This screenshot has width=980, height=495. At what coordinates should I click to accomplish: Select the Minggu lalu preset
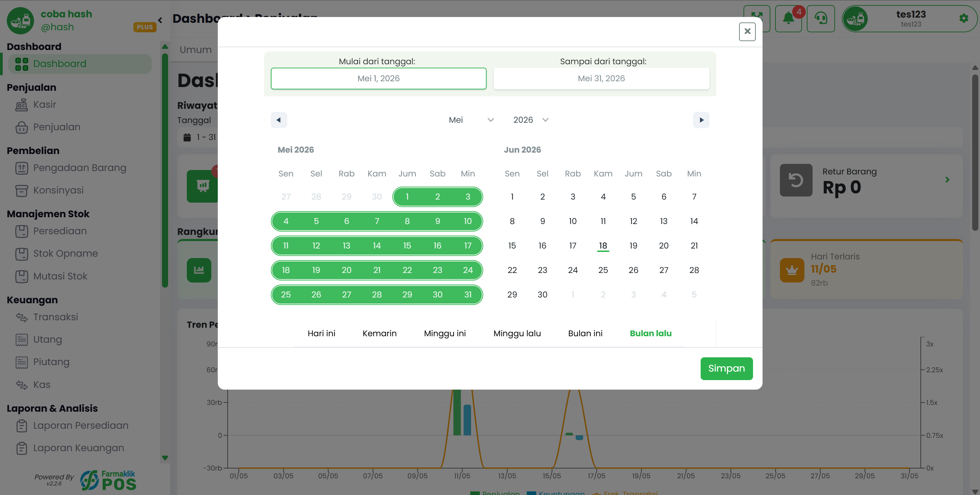517,334
